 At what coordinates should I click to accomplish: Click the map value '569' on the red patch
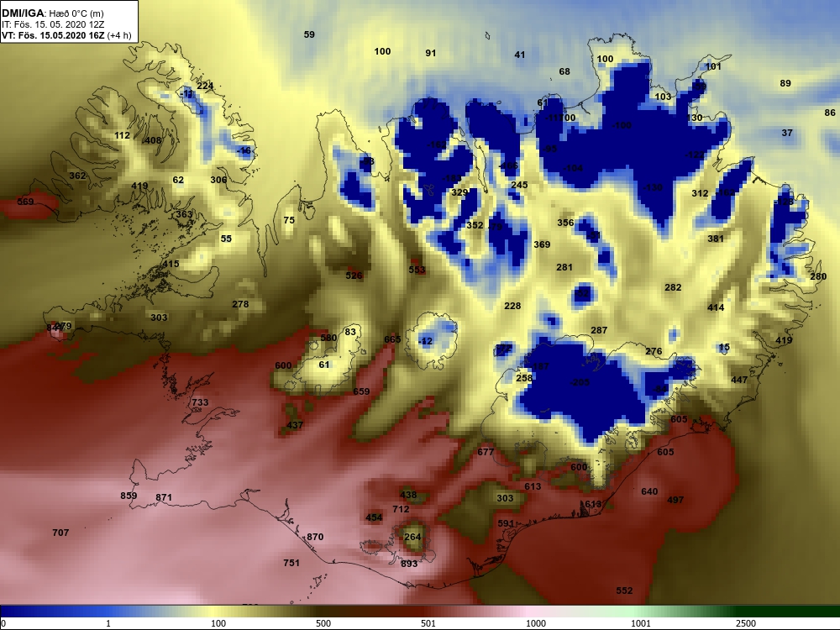tap(25, 202)
